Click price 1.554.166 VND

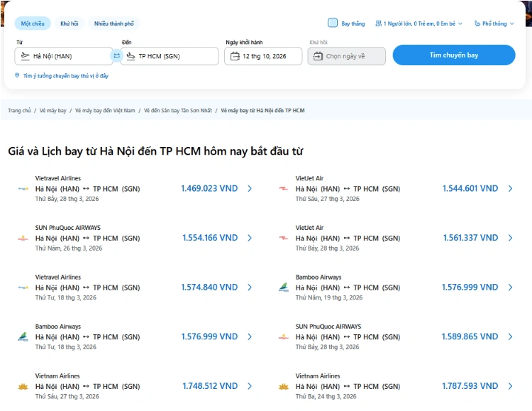(x=210, y=238)
